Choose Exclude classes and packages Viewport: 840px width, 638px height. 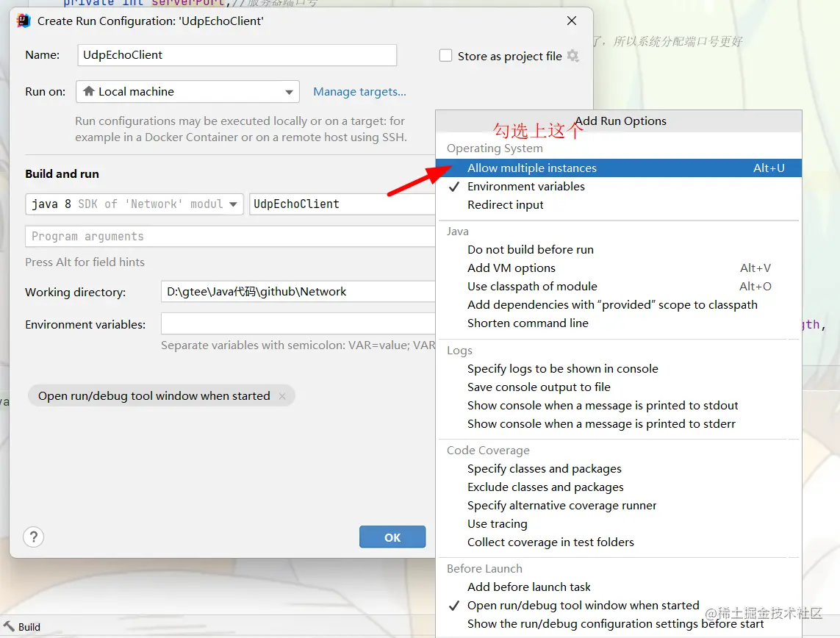618,487
